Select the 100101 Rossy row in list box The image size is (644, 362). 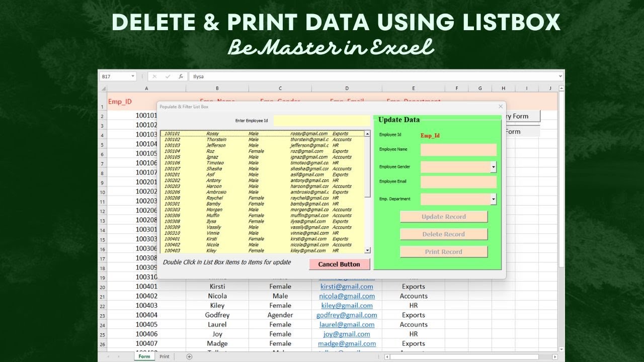262,134
